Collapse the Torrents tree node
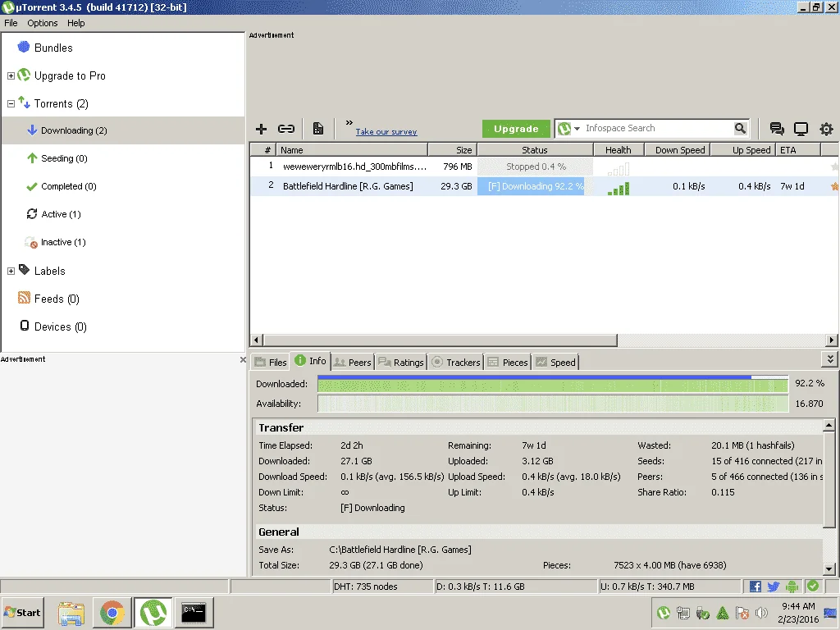Image resolution: width=840 pixels, height=630 pixels. pos(11,104)
